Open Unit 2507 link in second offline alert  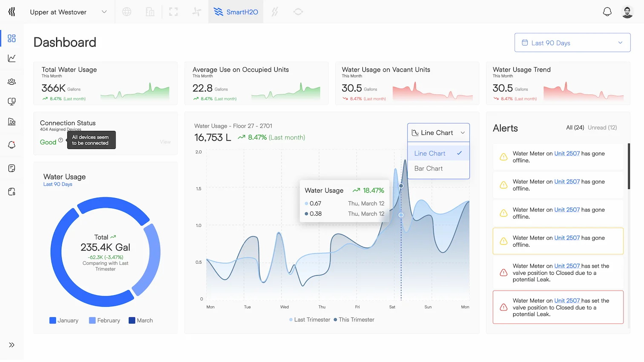tap(567, 182)
